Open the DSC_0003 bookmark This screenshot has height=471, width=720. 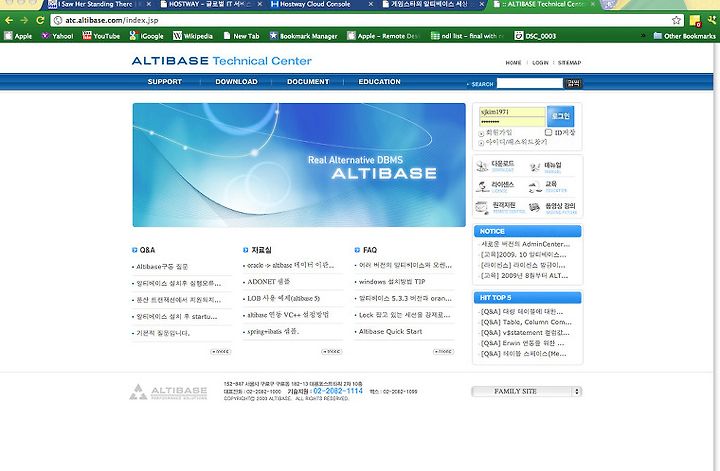535,36
